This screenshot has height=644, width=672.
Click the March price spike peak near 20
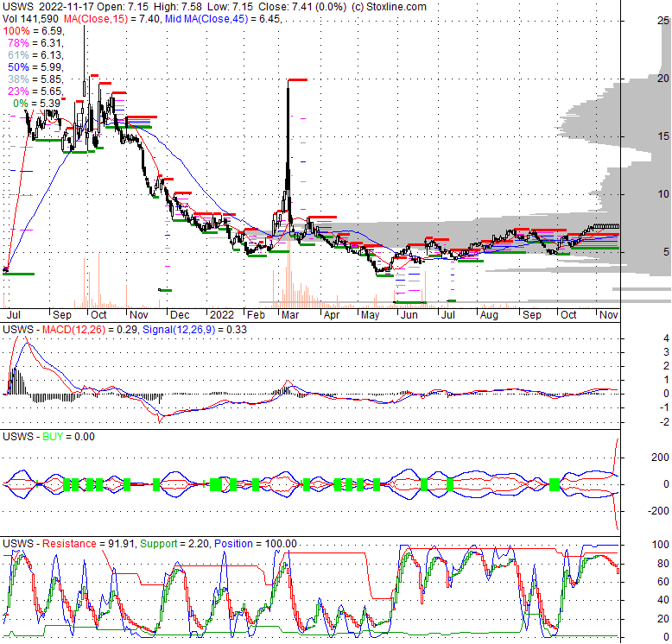[x=288, y=82]
